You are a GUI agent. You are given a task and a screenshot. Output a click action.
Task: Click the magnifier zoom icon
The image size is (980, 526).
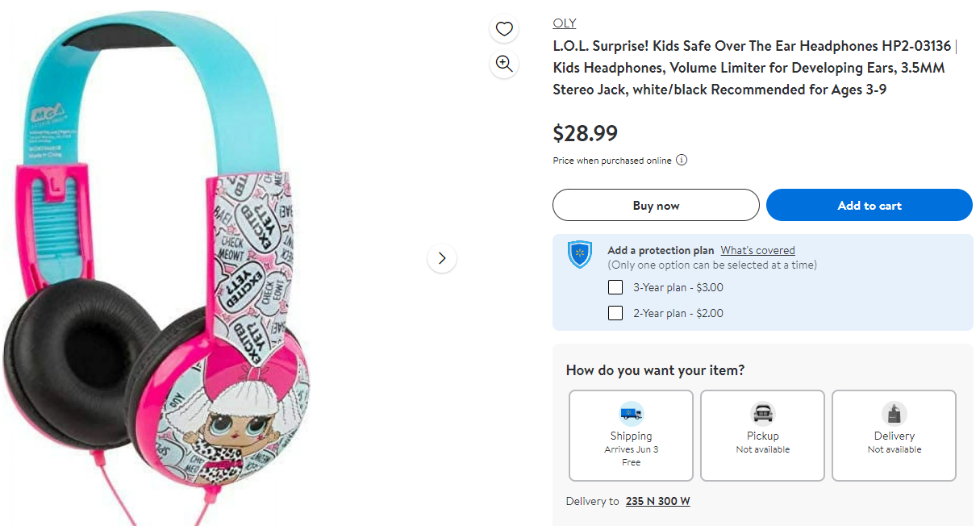[x=504, y=65]
